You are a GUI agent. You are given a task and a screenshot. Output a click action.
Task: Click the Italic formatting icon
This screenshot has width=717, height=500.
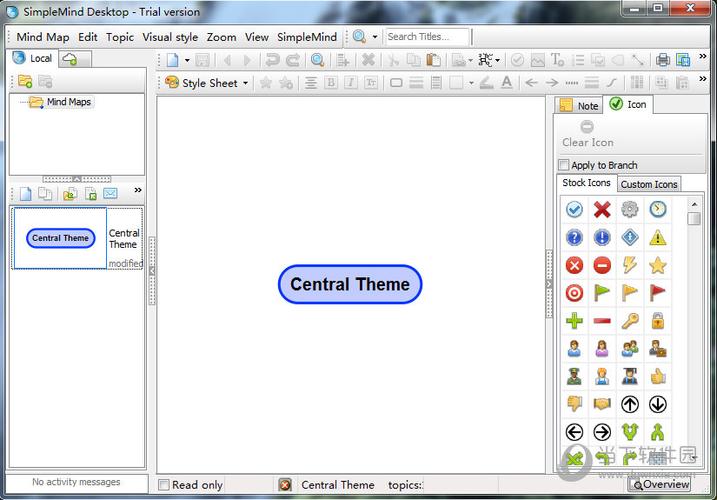click(350, 83)
